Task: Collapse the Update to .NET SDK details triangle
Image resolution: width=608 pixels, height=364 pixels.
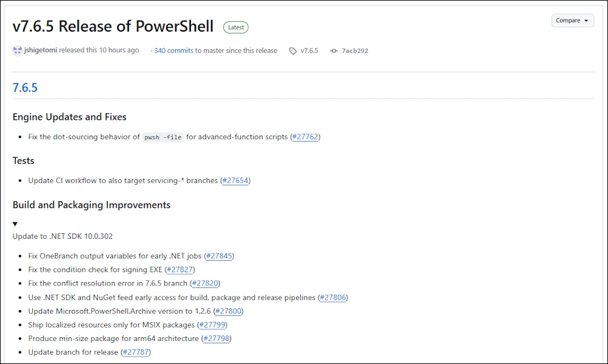Action: coord(15,224)
